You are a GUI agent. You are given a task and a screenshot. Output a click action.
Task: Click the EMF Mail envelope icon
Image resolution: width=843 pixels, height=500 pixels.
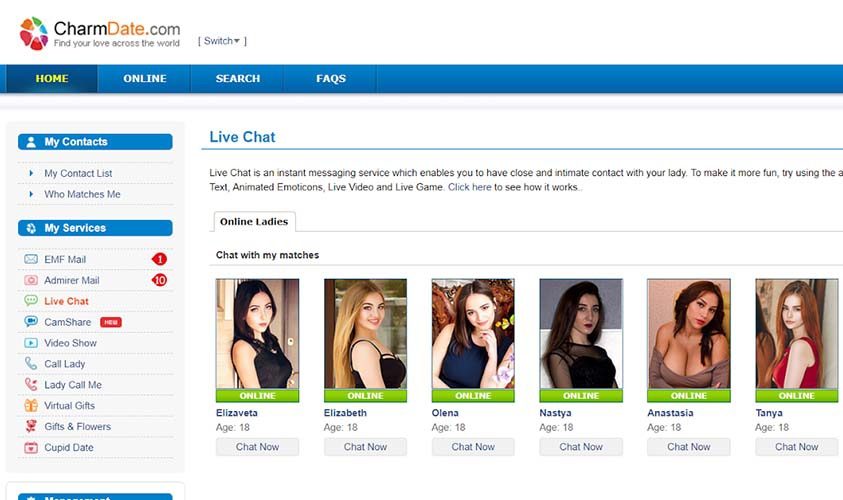click(x=31, y=259)
